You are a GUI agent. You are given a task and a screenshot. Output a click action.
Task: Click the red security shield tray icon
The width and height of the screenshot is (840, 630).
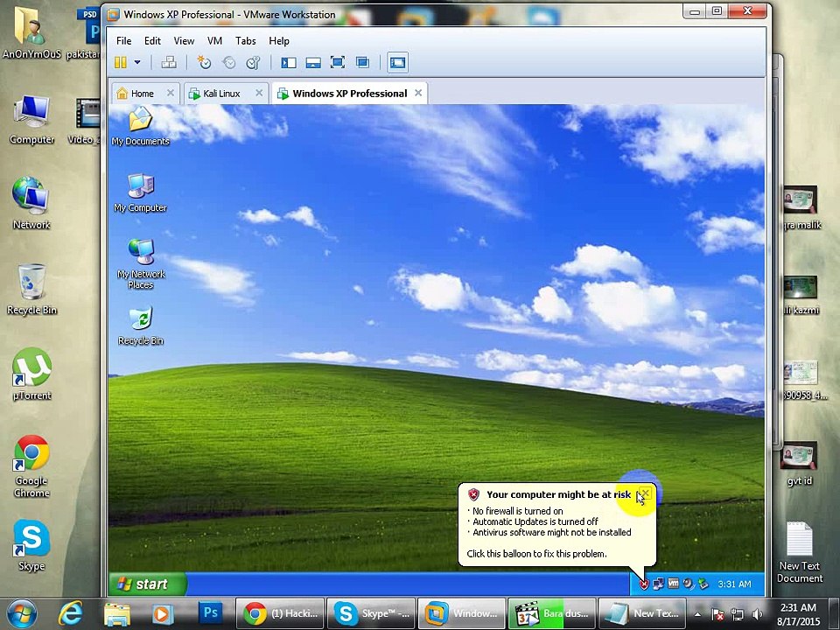tap(644, 584)
